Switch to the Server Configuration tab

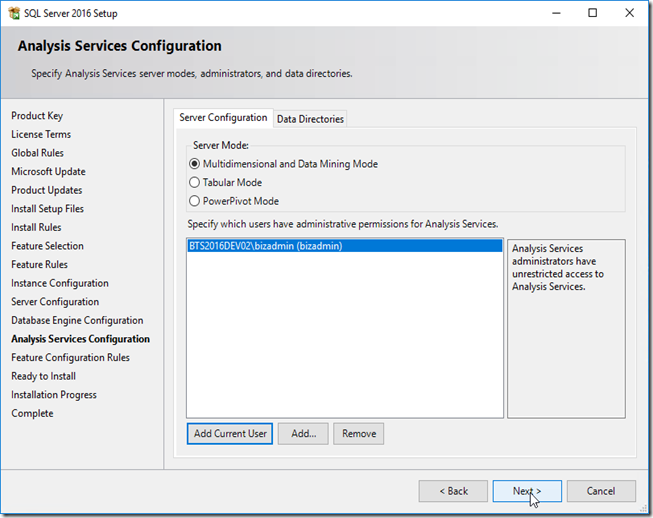pyautogui.click(x=223, y=118)
